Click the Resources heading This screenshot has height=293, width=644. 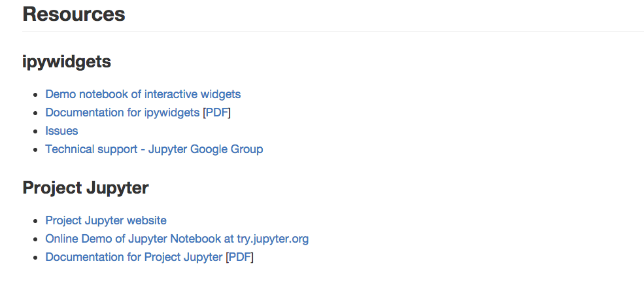tap(74, 14)
